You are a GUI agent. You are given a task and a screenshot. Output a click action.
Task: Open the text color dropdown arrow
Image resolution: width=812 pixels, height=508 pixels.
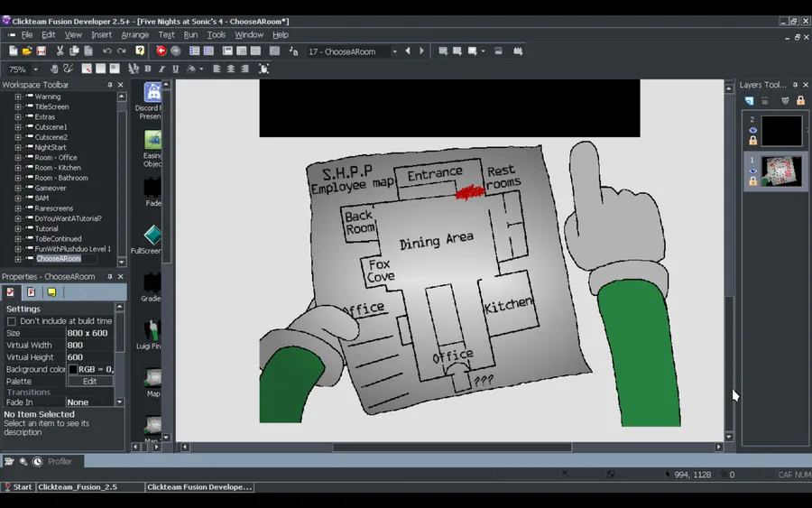tap(201, 69)
